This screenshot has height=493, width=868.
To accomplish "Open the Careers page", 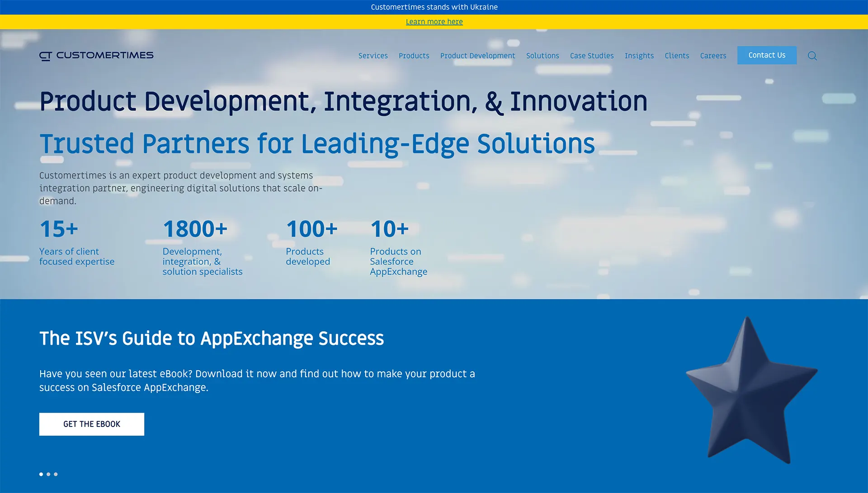I will (713, 56).
